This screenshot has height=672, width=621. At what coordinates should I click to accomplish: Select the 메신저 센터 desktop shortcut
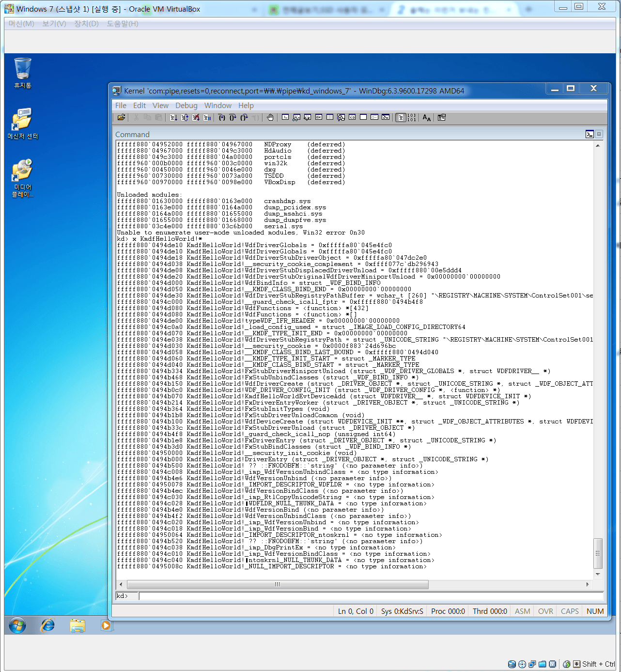click(23, 124)
